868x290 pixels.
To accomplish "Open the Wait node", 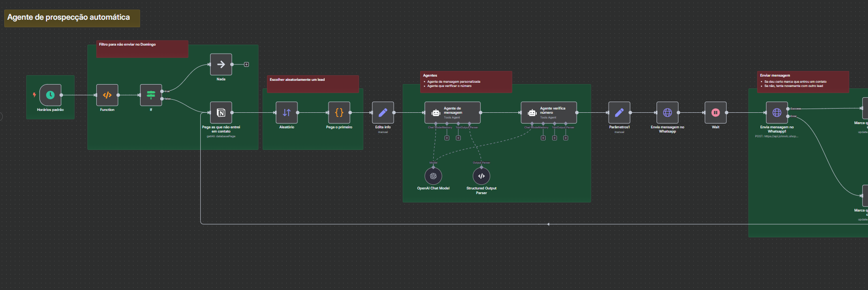I will tap(716, 113).
